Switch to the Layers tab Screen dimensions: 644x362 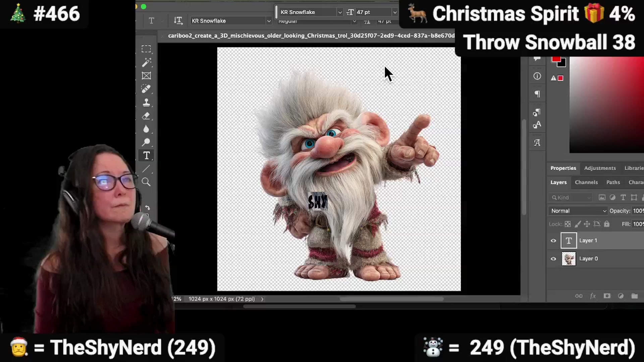[558, 182]
